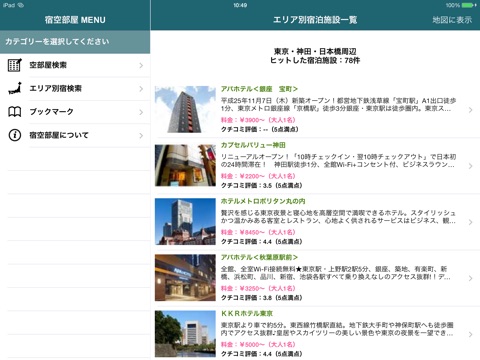
Task: Tap price ¥8450~ of ホテルメトロポリタン
Action: coord(258,232)
